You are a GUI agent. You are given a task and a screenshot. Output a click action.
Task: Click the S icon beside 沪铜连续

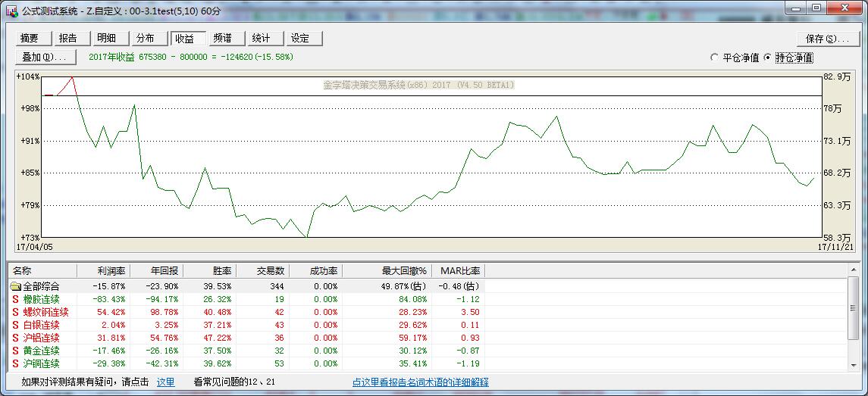pos(15,363)
